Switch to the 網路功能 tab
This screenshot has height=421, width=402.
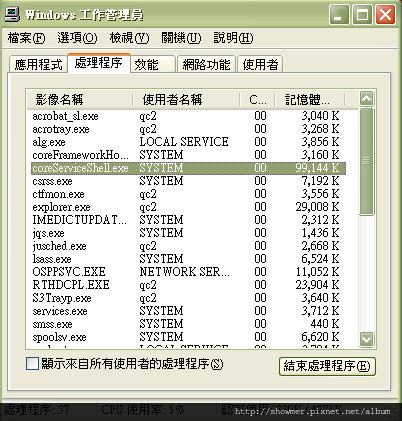click(206, 64)
